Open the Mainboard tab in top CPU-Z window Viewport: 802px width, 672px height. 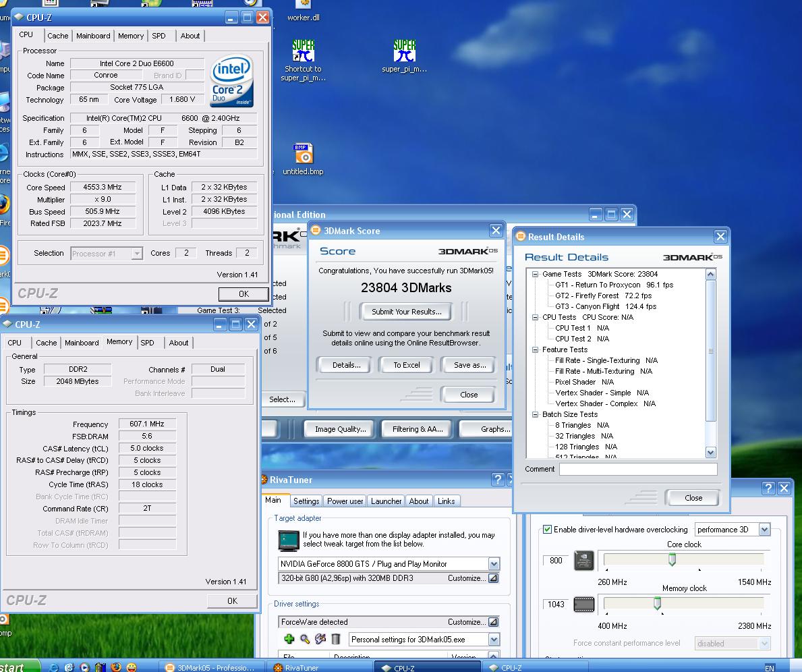93,36
